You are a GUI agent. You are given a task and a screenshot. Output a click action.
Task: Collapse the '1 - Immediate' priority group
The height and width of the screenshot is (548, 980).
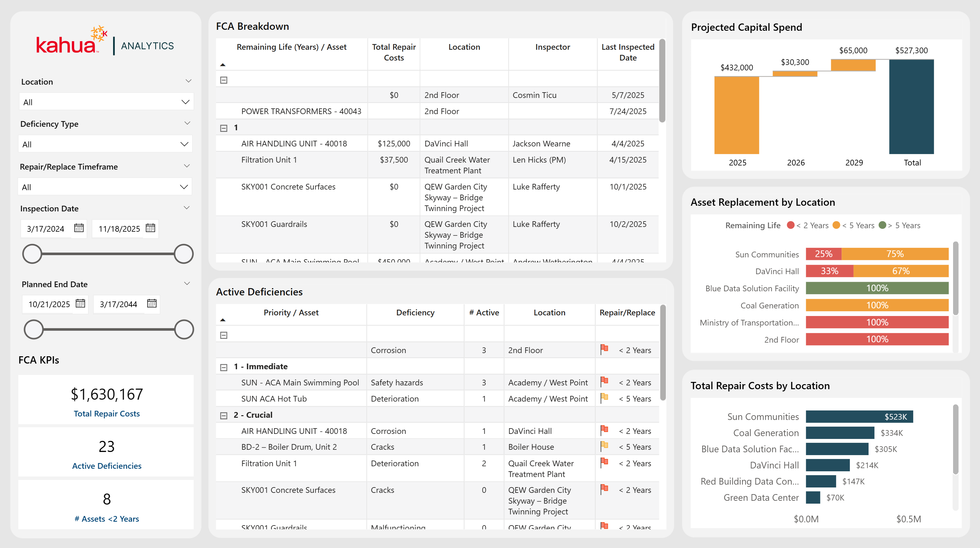pos(224,367)
